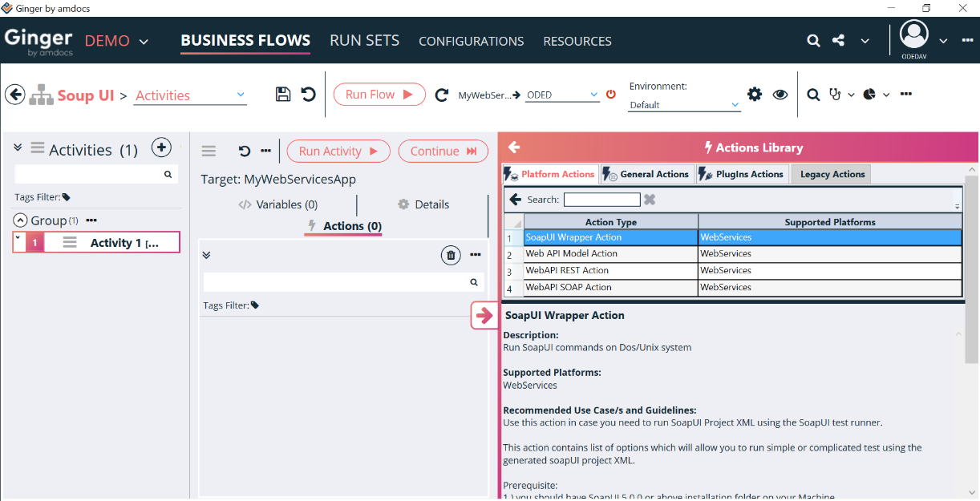Click the pink arrow to add action

(484, 316)
